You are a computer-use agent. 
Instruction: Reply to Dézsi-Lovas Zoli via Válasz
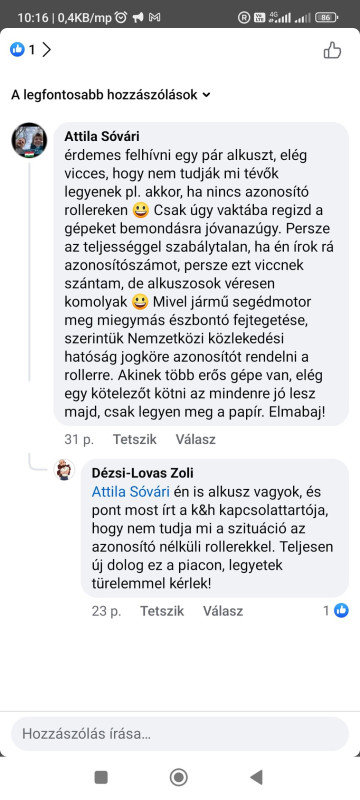click(x=223, y=611)
